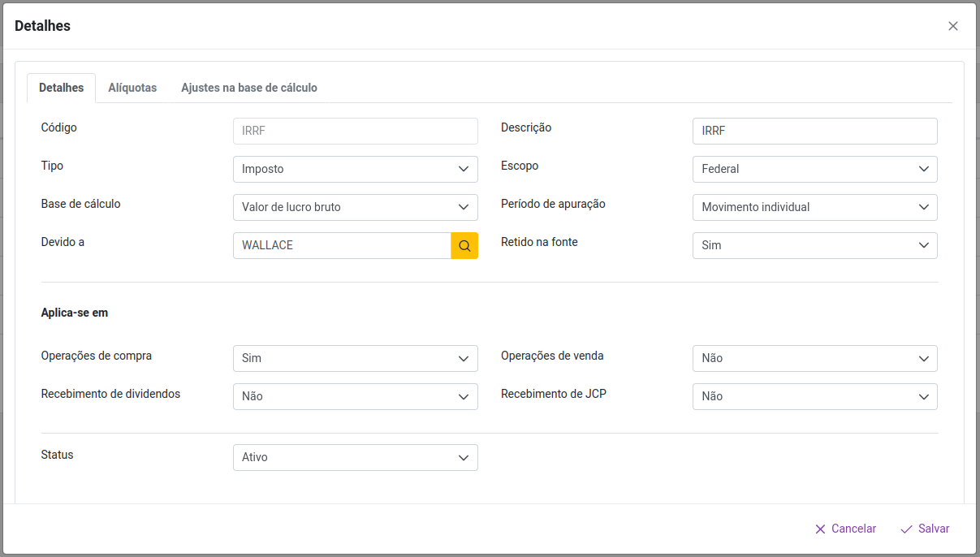Click the Devido a text field
Viewport: 980px width, 557px height.
pyautogui.click(x=341, y=245)
